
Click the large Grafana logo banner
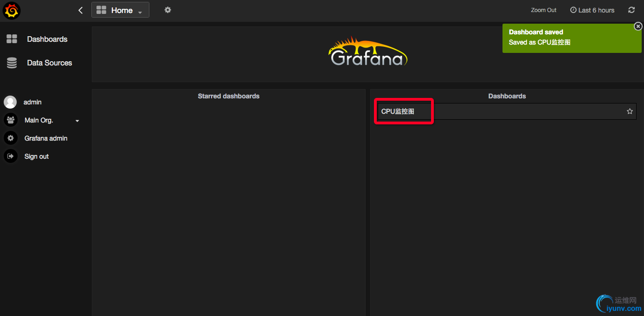click(367, 51)
